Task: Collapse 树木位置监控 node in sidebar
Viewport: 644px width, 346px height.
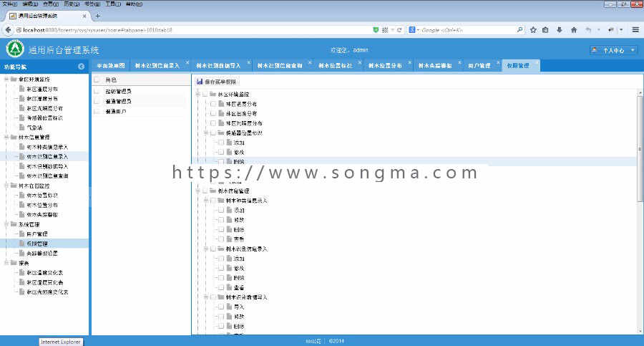Action: coord(6,186)
